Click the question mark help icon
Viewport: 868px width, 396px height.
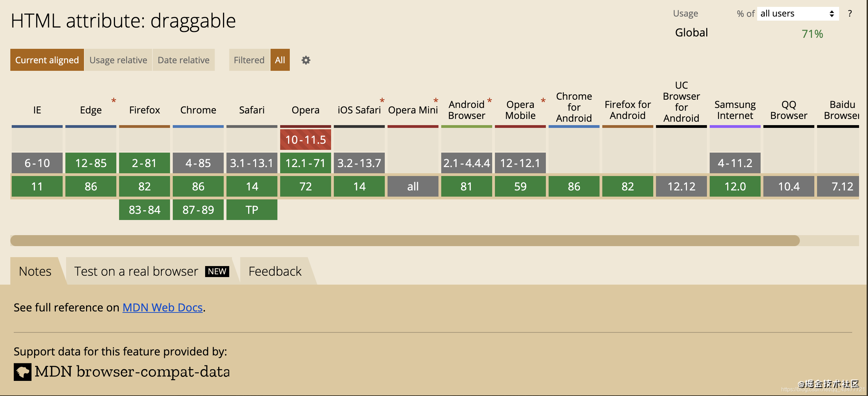tap(850, 14)
